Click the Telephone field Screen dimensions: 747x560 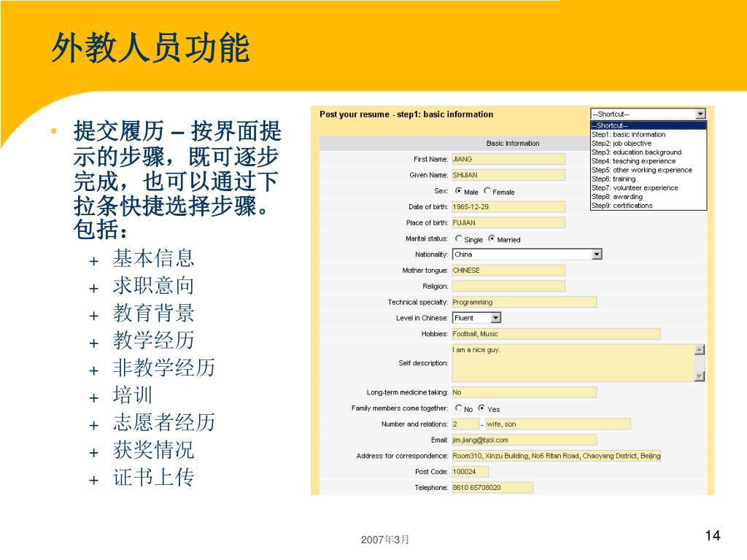[492, 488]
